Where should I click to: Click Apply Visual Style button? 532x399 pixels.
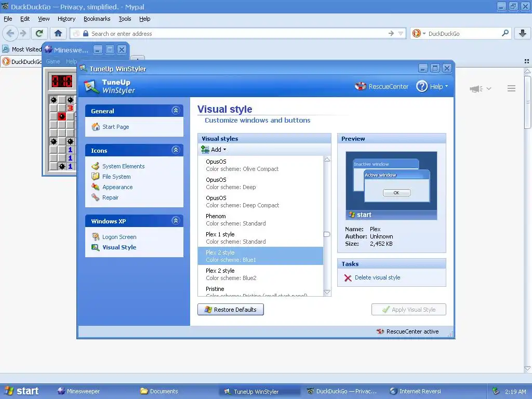pyautogui.click(x=409, y=310)
